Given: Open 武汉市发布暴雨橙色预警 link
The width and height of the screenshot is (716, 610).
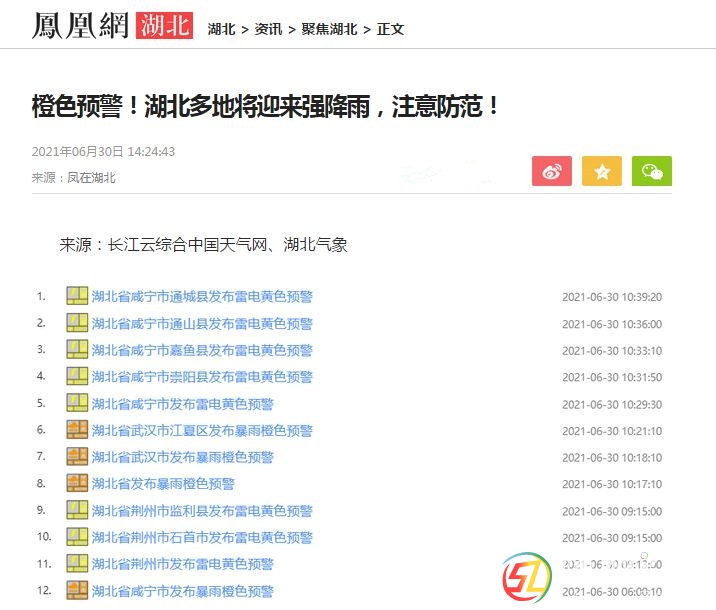Looking at the screenshot, I should click(183, 457).
